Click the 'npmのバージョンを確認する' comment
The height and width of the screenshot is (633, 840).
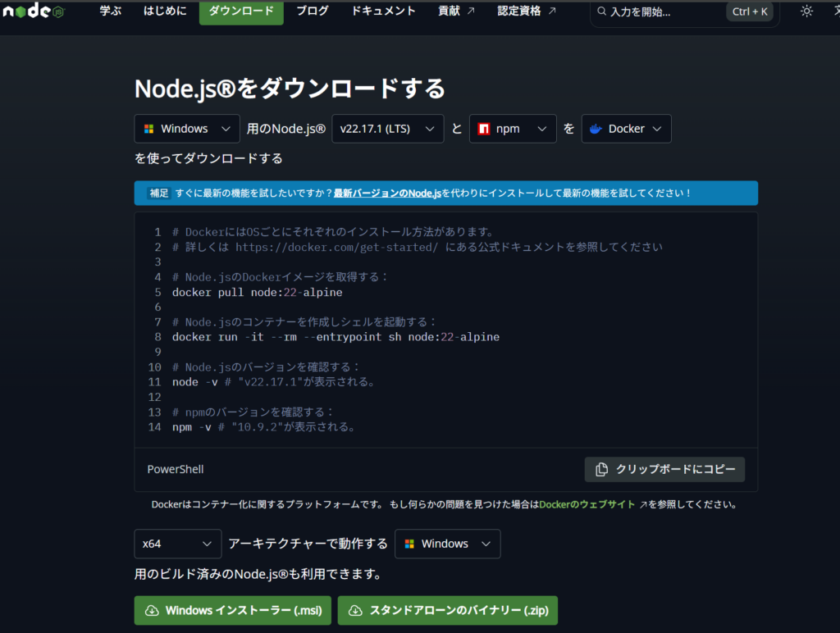pyautogui.click(x=253, y=412)
